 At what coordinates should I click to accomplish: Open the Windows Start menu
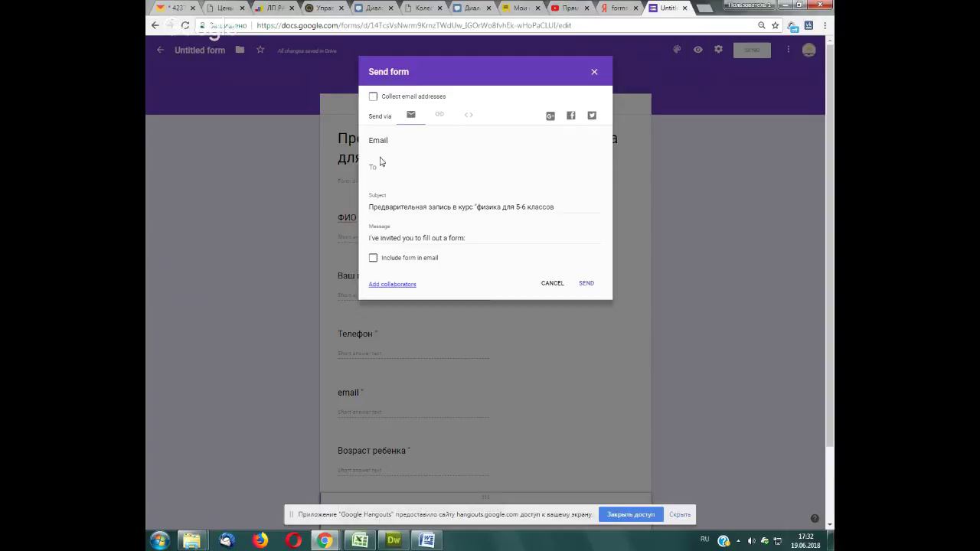(x=159, y=540)
